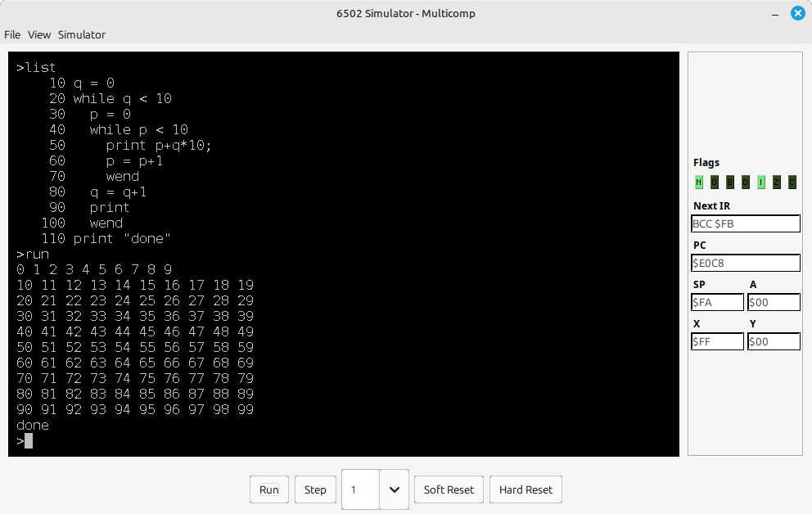This screenshot has height=514, width=812.
Task: Open the File menu
Action: (12, 34)
